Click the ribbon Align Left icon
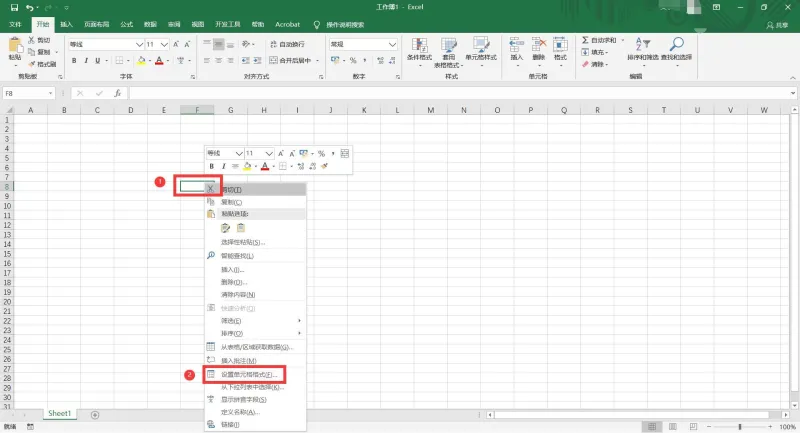The height and width of the screenshot is (433, 800). pos(207,61)
